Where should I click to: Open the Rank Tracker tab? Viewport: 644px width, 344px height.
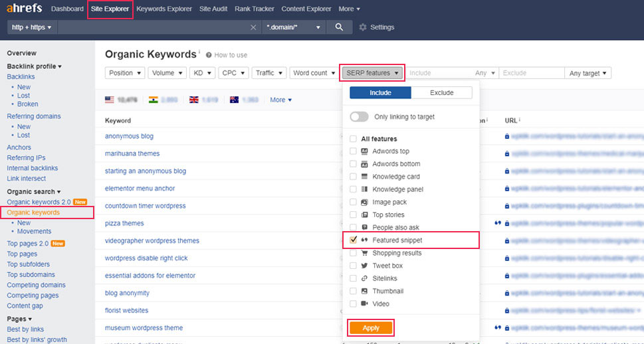point(255,9)
